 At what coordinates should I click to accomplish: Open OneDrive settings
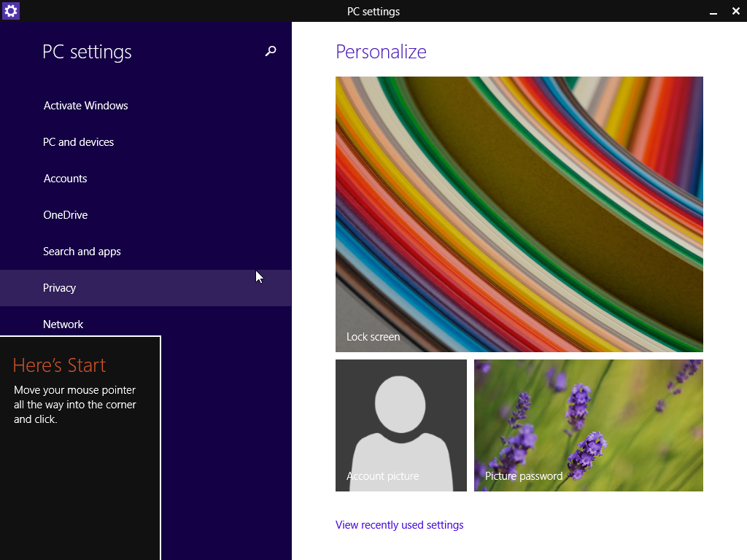(65, 214)
